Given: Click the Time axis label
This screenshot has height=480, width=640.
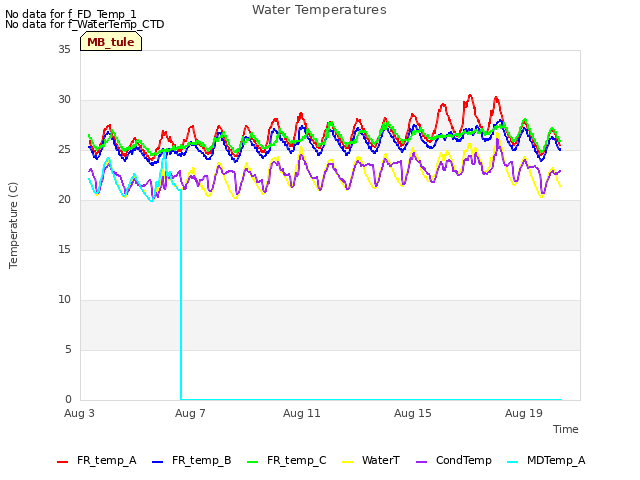Looking at the screenshot, I should pos(566,429).
